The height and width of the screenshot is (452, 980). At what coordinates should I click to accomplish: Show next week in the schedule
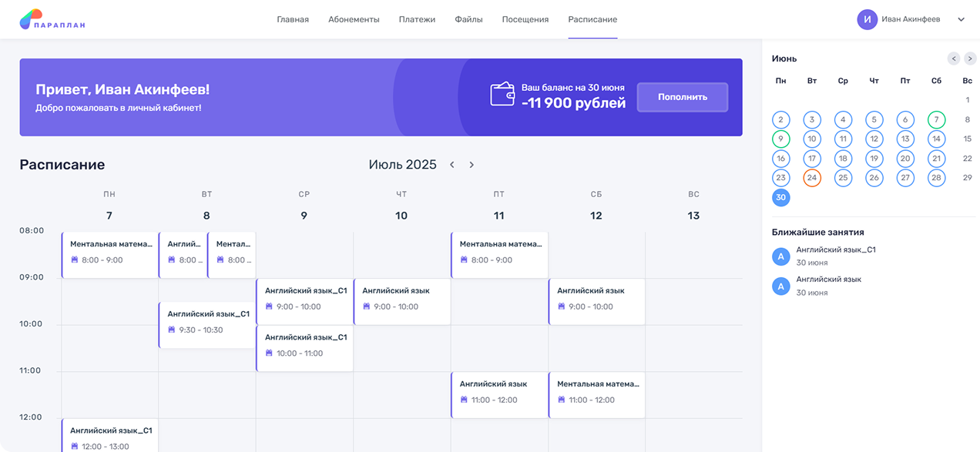(x=472, y=165)
